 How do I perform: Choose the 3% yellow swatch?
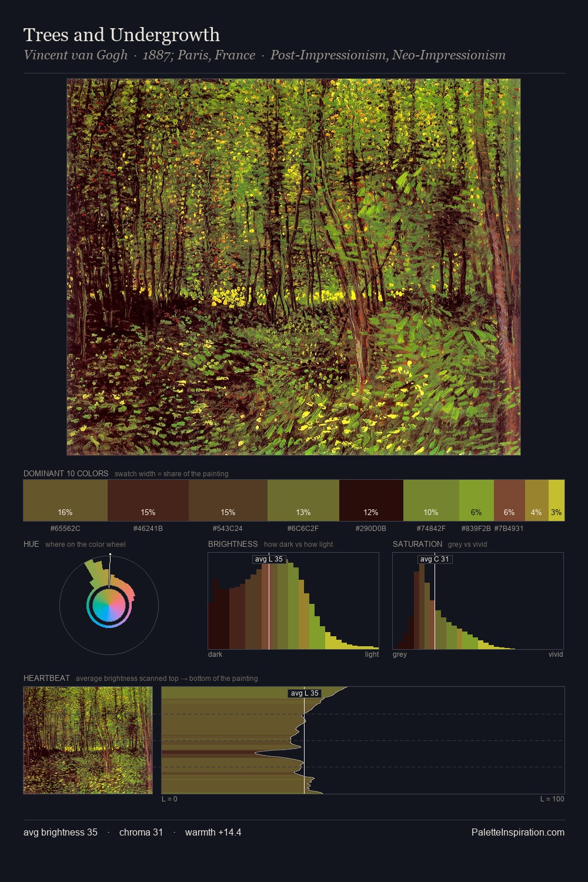pos(556,500)
